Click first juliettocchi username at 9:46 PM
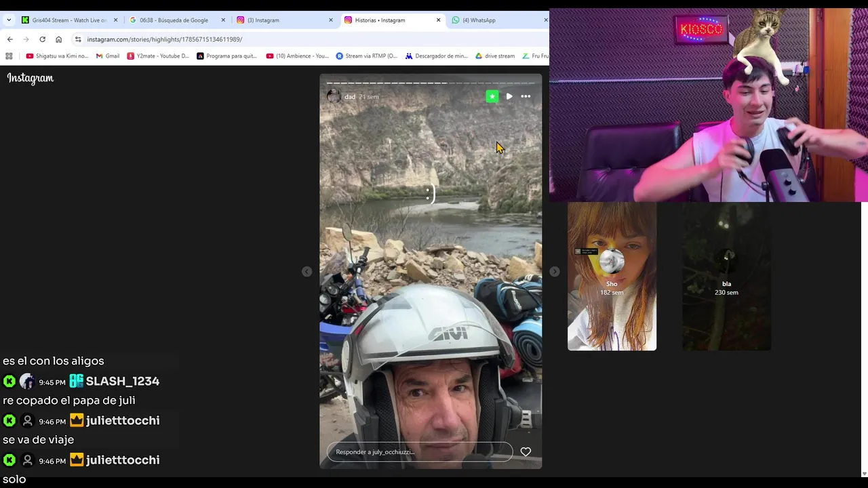The image size is (868, 488). pyautogui.click(x=123, y=421)
